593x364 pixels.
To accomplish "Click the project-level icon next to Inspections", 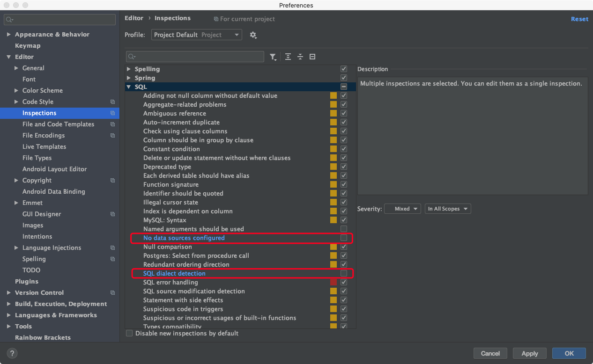I will (x=112, y=113).
